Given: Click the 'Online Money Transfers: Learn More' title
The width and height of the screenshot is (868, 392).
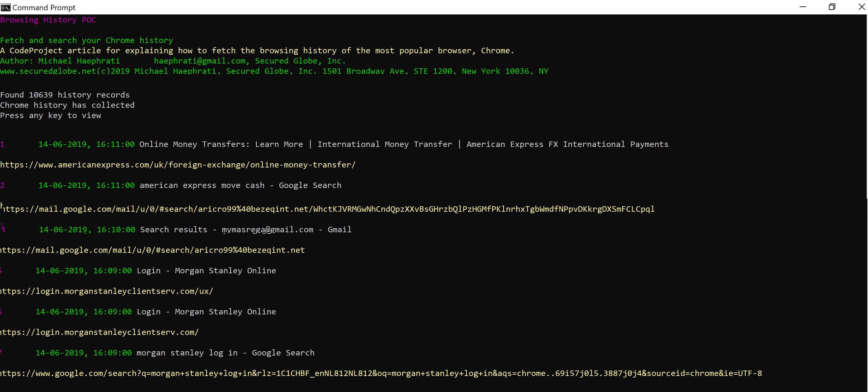Looking at the screenshot, I should [x=221, y=144].
